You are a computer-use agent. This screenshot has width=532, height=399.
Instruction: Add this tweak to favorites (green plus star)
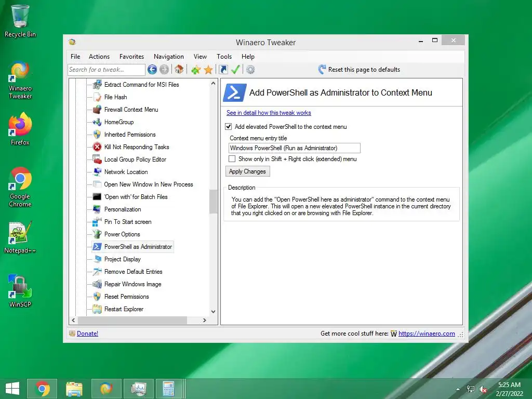(x=196, y=70)
